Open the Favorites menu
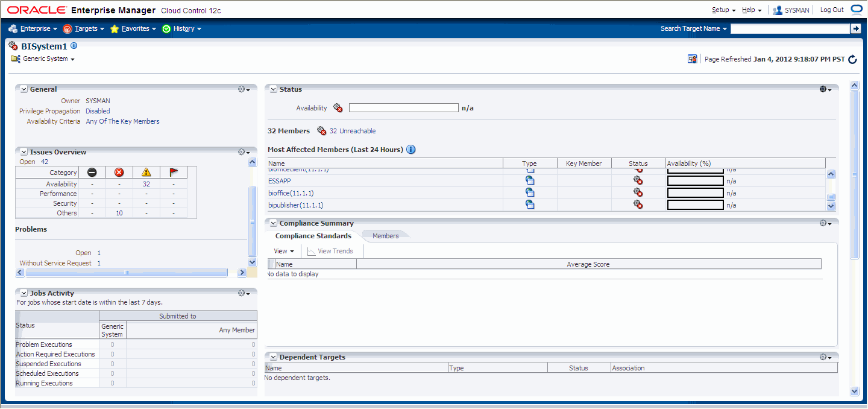The height and width of the screenshot is (409, 868). click(x=133, y=28)
